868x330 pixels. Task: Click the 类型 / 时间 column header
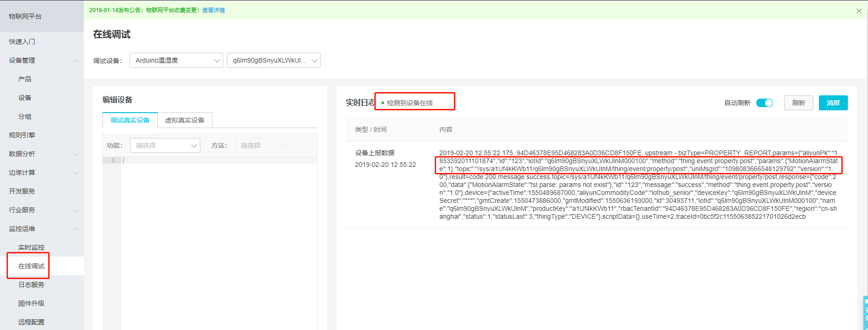371,129
